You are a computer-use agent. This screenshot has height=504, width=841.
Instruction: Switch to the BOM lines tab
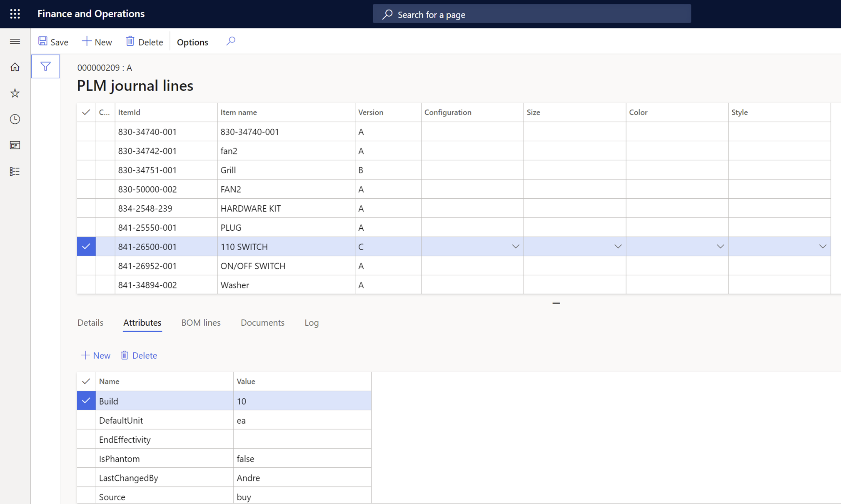tap(201, 322)
